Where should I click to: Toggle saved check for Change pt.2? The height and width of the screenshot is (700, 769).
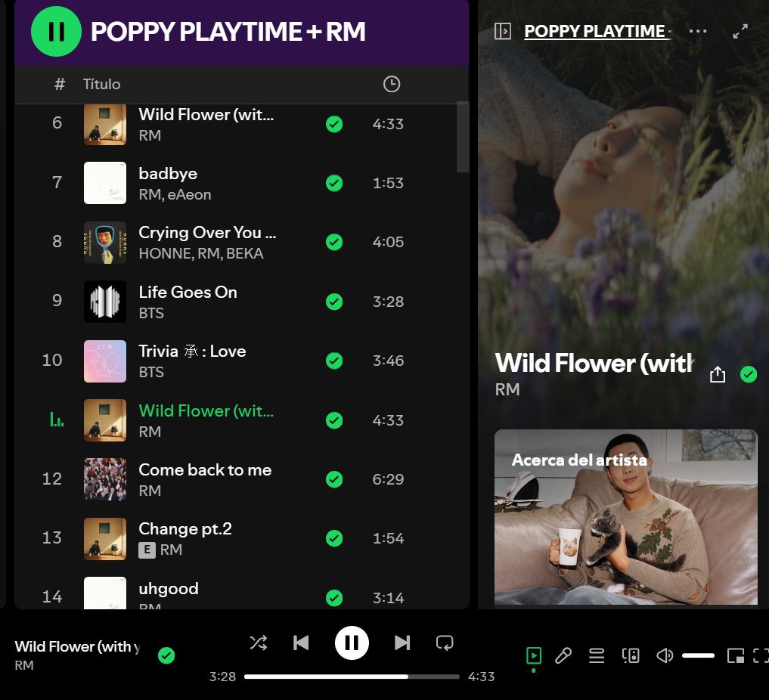tap(334, 538)
